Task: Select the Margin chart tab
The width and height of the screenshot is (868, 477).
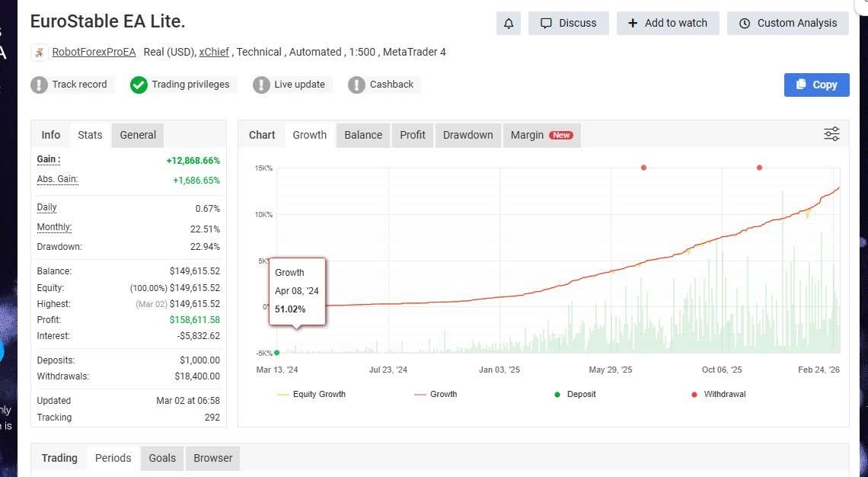Action: (541, 135)
